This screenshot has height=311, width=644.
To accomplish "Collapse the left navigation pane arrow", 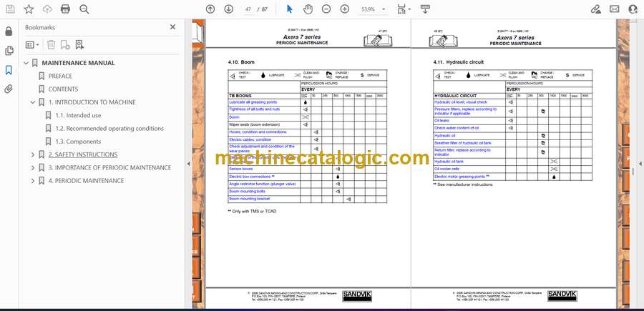I will [x=188, y=164].
